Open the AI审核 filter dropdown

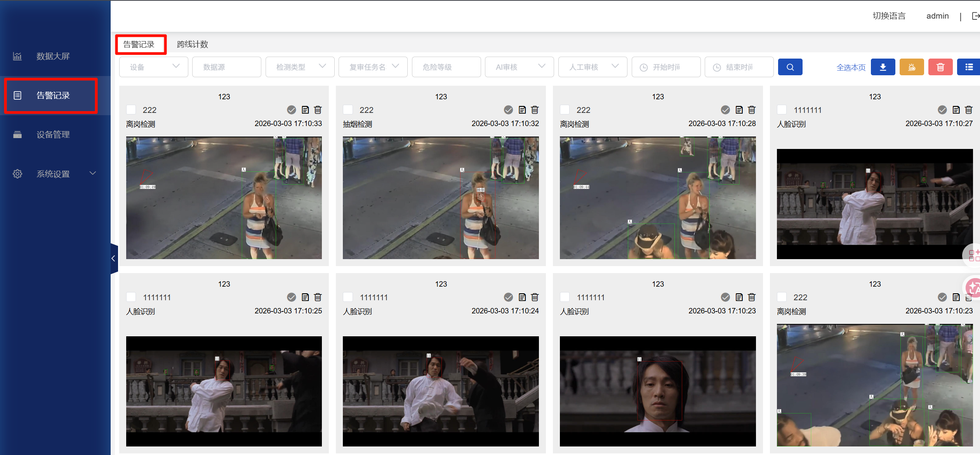coord(520,67)
